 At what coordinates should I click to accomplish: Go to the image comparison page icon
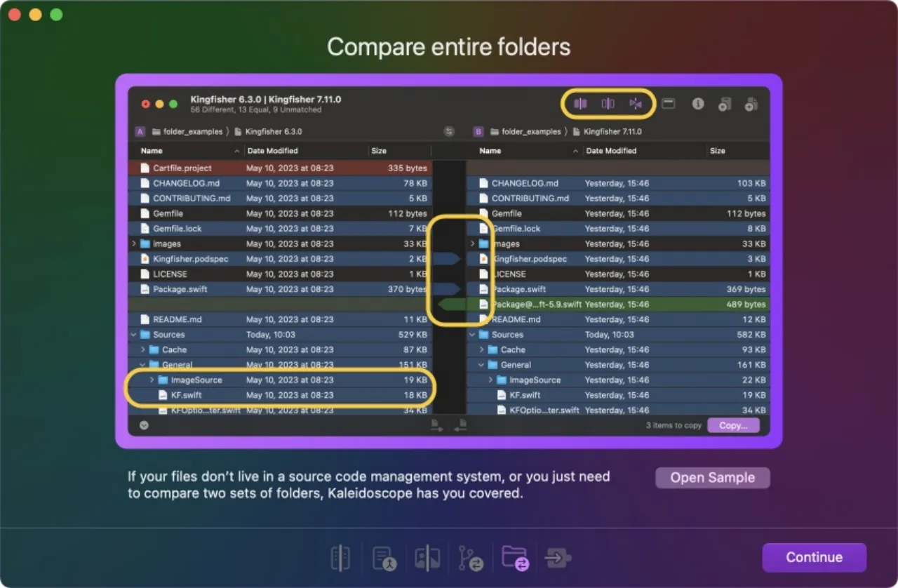[427, 558]
